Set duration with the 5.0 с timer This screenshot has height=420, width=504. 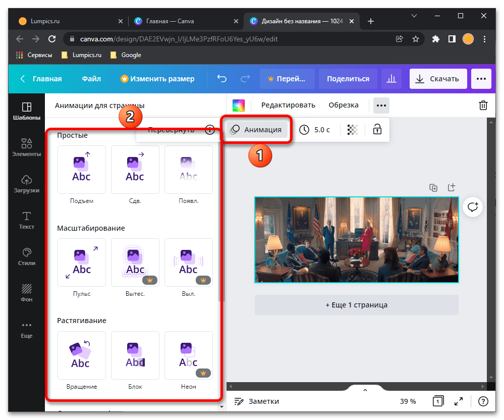pyautogui.click(x=314, y=130)
